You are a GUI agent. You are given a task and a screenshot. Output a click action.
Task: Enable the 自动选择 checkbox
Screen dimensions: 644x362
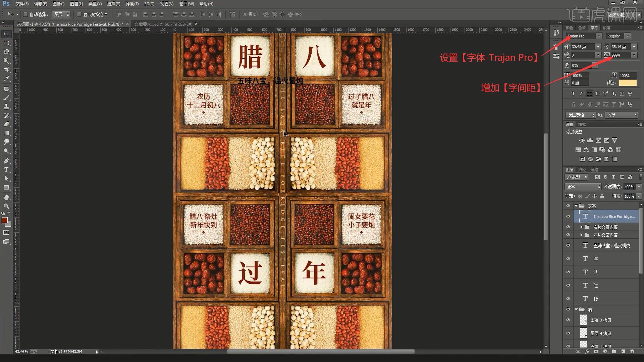[25, 14]
